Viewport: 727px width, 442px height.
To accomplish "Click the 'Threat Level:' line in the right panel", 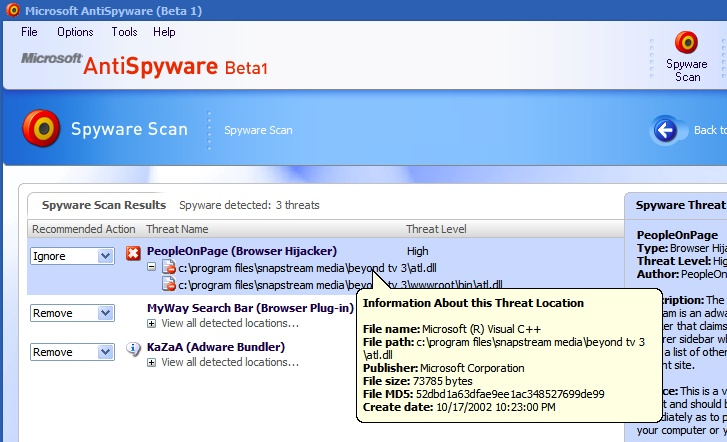I will [682, 261].
